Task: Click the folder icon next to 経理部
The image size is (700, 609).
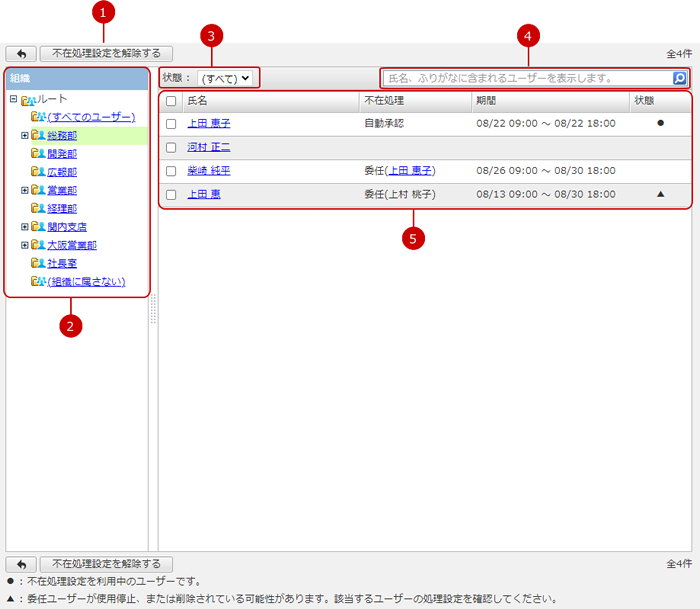Action: point(38,209)
